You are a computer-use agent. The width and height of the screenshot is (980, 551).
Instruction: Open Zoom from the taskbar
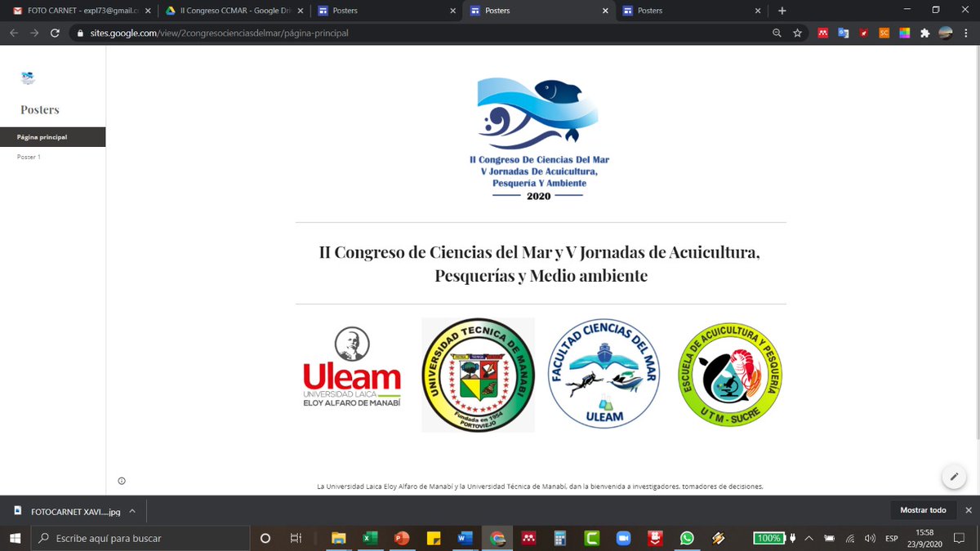(624, 538)
